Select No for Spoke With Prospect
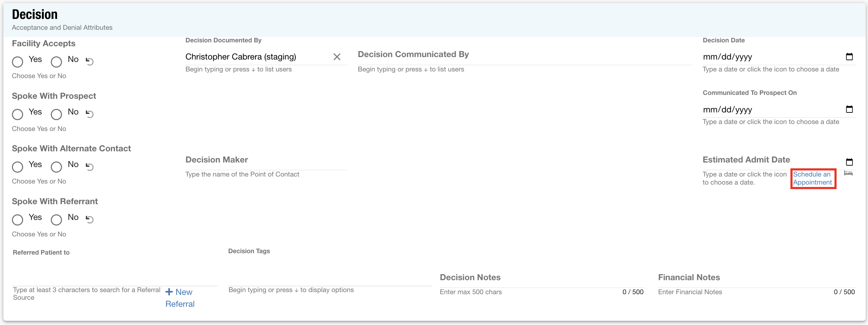The image size is (868, 325). coord(56,115)
